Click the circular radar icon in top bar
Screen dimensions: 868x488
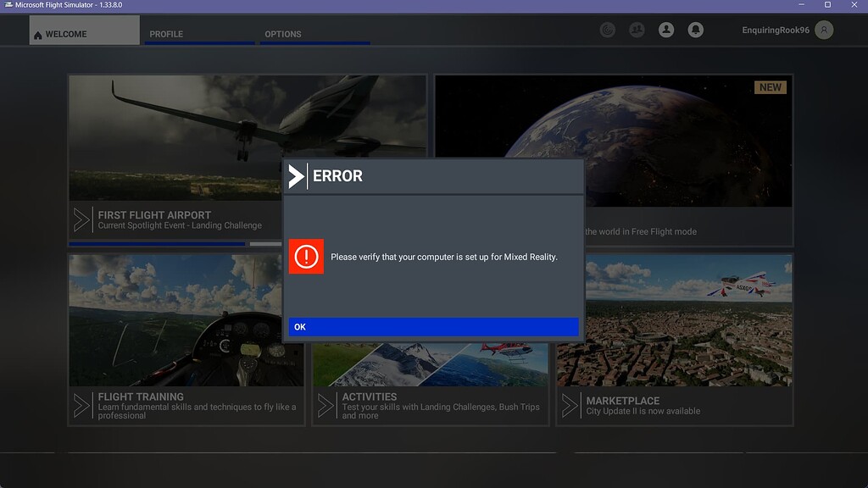[x=607, y=30]
